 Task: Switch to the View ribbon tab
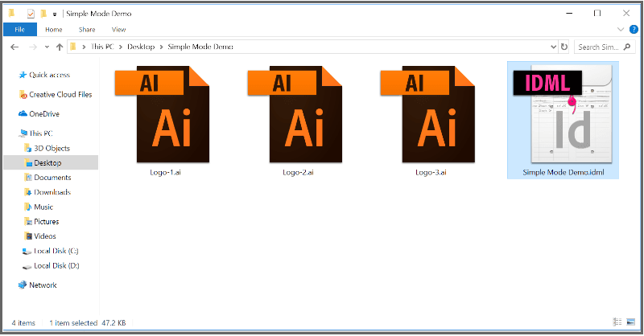118,30
